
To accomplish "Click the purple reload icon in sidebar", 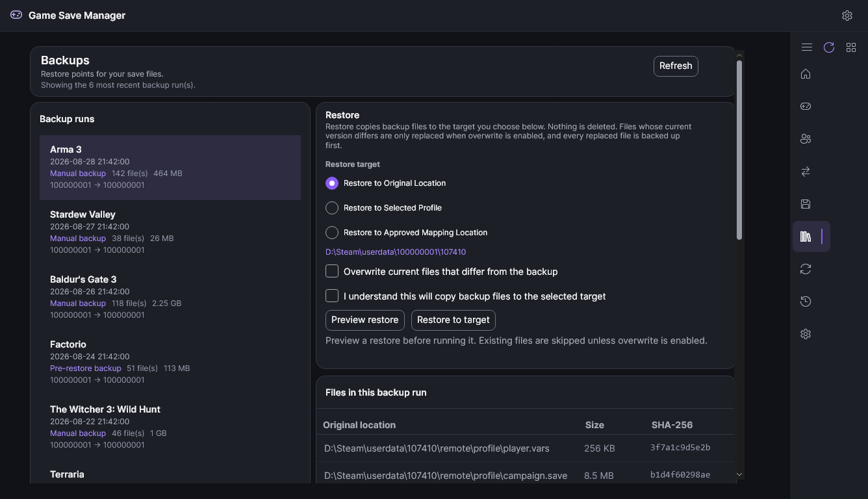I will [829, 47].
